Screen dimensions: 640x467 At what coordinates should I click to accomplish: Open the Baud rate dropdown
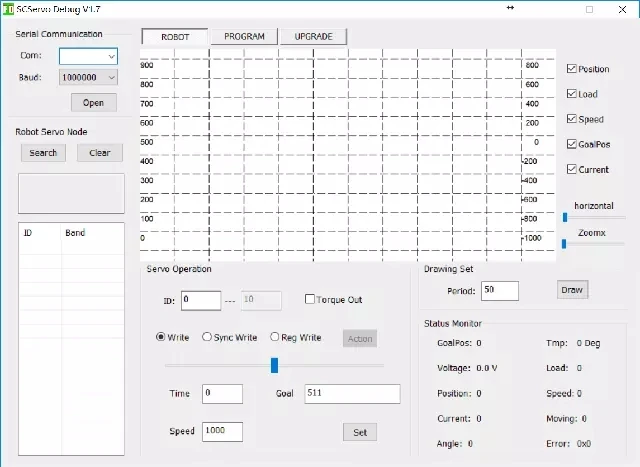(x=89, y=77)
